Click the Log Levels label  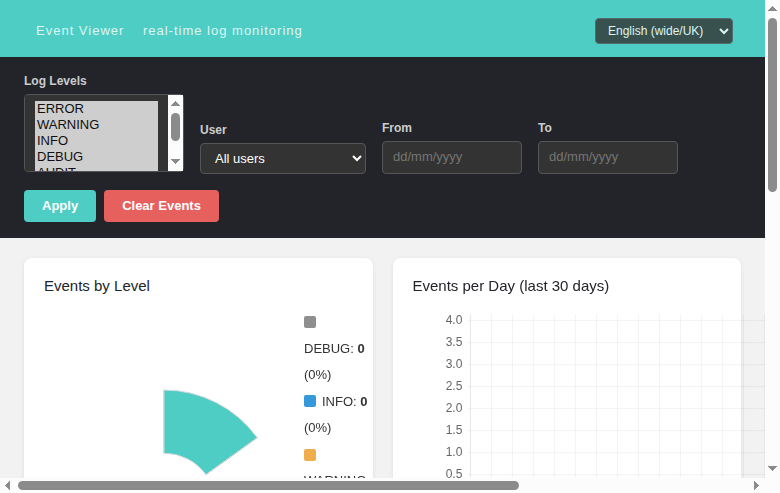[x=55, y=81]
